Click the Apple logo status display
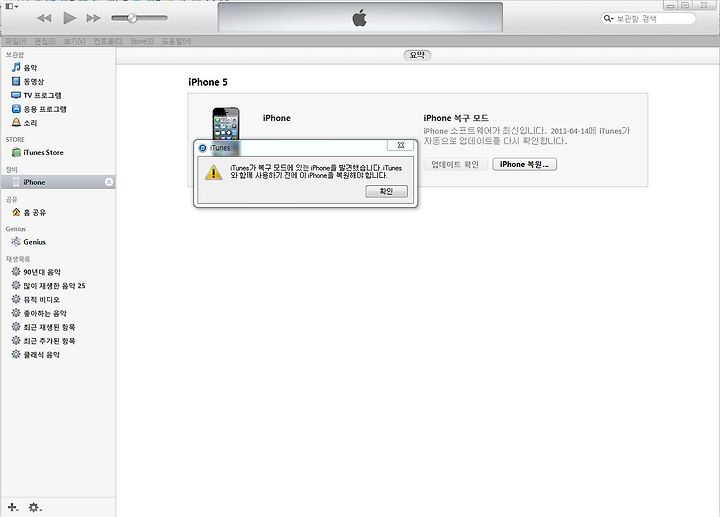 (360, 17)
